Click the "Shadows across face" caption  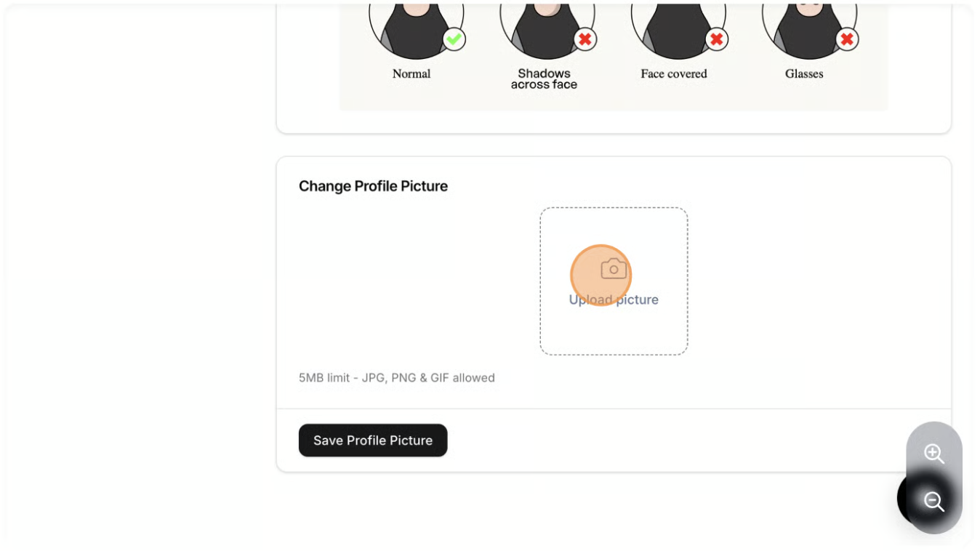click(x=544, y=79)
